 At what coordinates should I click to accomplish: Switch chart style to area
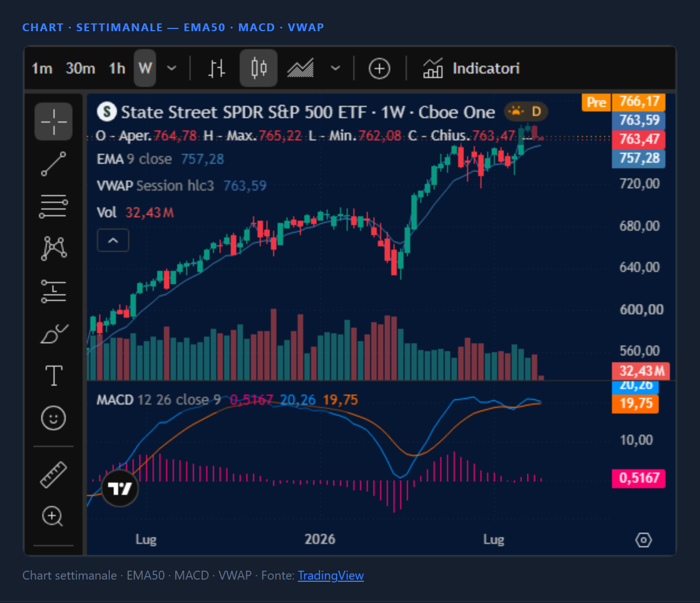point(300,69)
